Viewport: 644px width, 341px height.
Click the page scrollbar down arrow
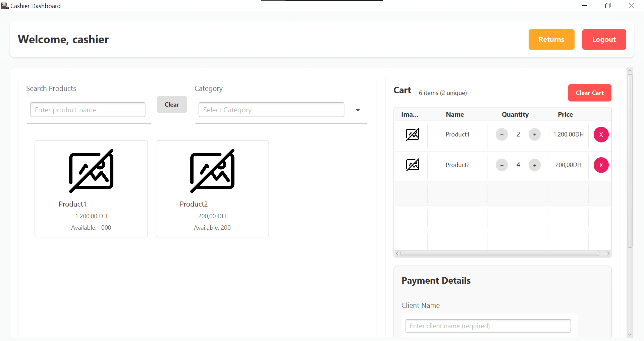pyautogui.click(x=630, y=334)
